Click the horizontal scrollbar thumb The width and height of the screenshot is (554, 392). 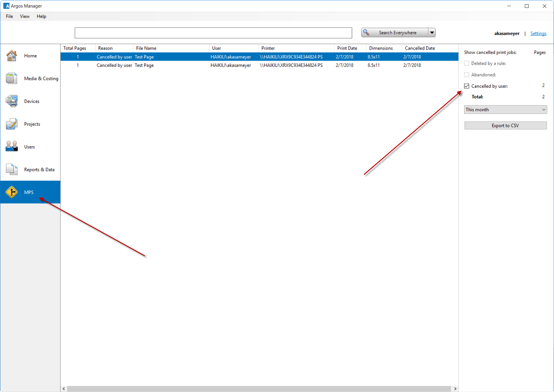click(x=259, y=389)
